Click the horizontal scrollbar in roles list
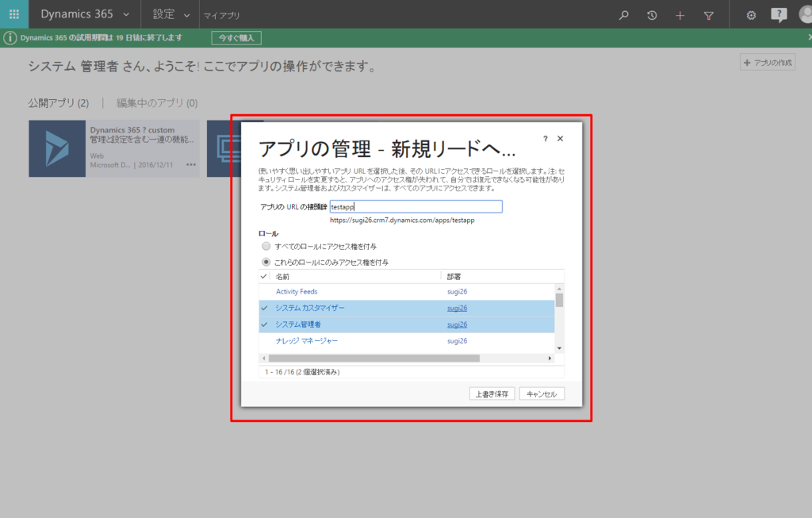 click(374, 358)
